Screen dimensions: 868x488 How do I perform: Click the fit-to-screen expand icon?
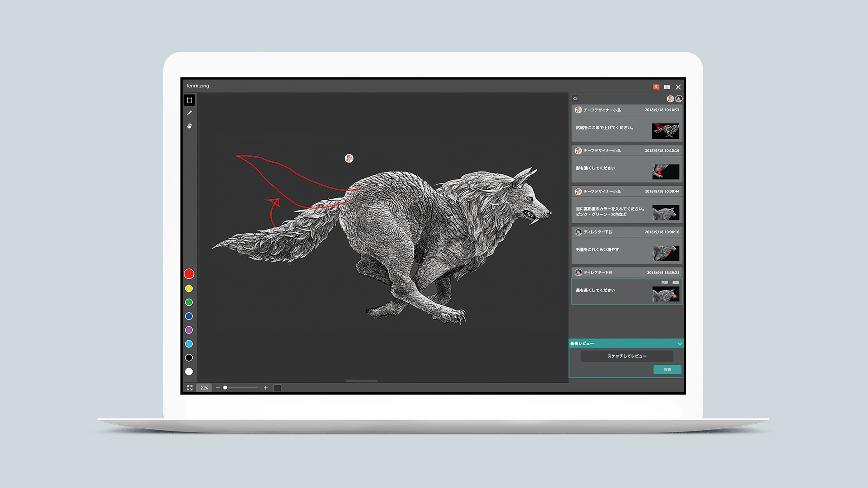pyautogui.click(x=190, y=388)
